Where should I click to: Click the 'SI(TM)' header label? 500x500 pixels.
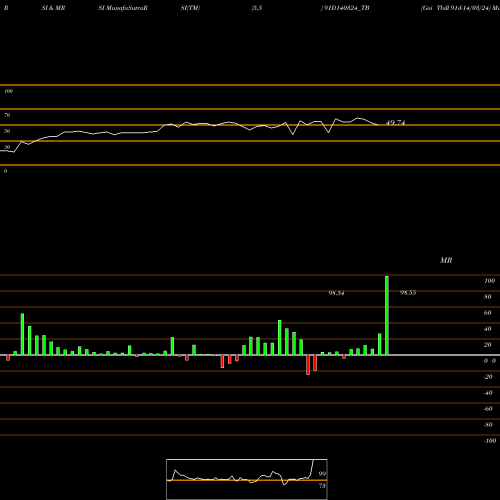(190, 8)
